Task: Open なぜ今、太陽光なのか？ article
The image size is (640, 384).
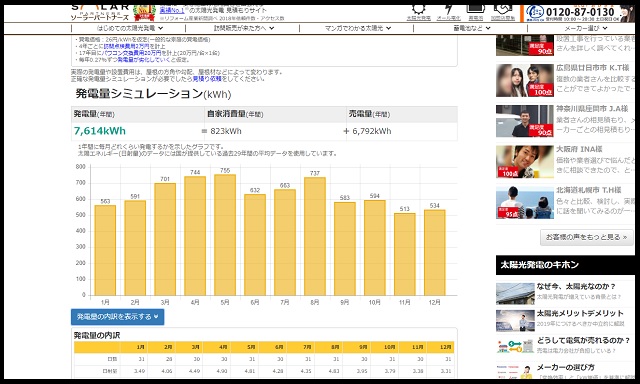Action: pyautogui.click(x=576, y=286)
